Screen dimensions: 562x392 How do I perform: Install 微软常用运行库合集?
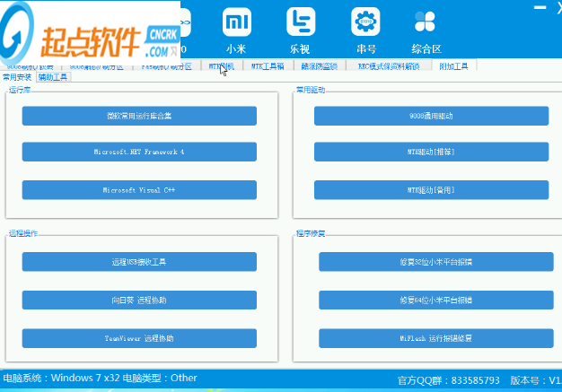(x=139, y=116)
